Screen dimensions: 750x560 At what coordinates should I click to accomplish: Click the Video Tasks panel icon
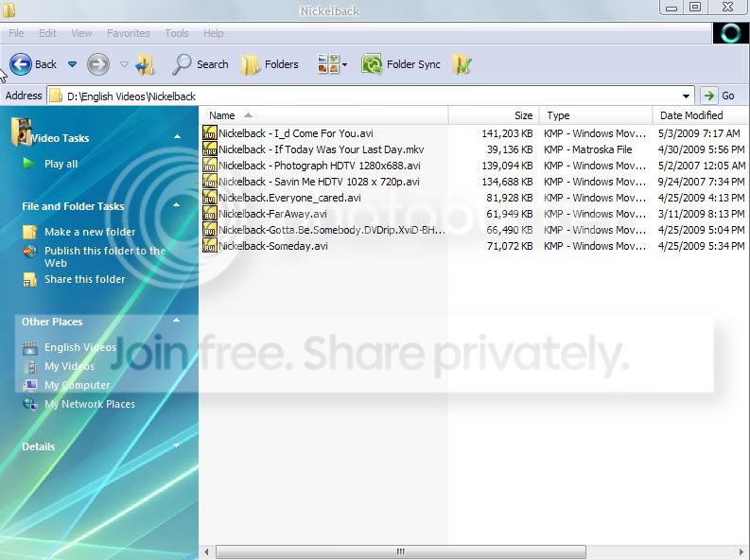[x=21, y=132]
